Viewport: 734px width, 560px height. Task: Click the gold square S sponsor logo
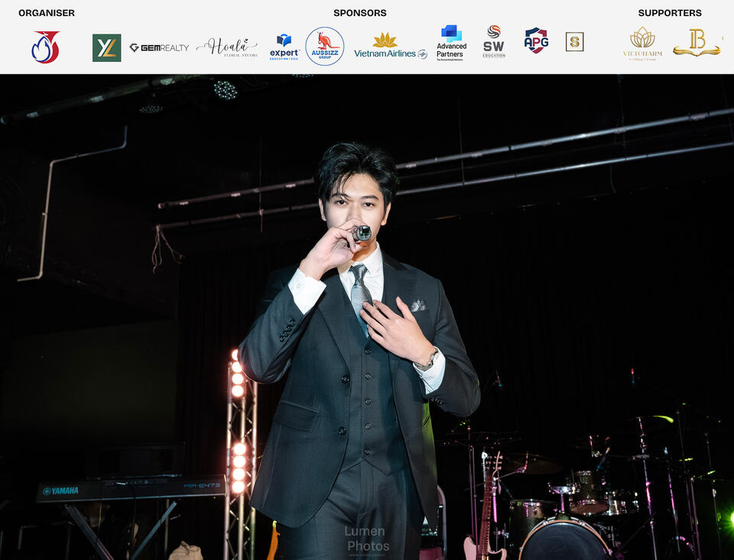574,42
